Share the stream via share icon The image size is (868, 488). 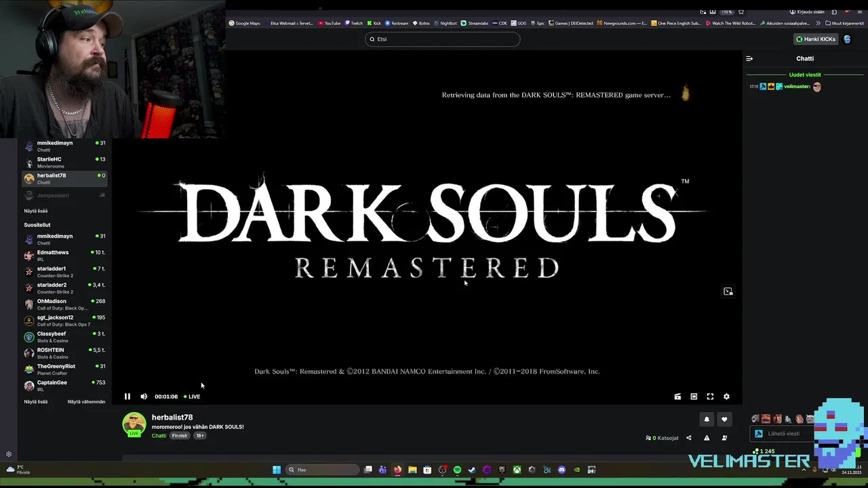click(x=689, y=438)
